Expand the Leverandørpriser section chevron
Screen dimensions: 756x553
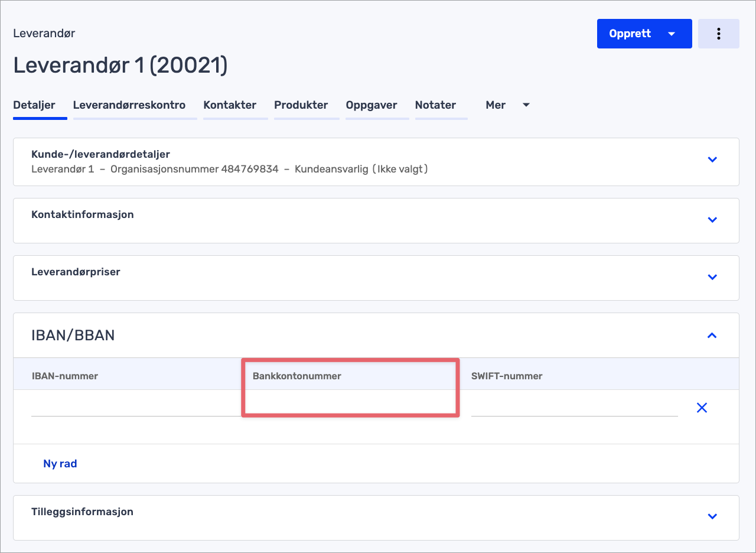tap(712, 277)
